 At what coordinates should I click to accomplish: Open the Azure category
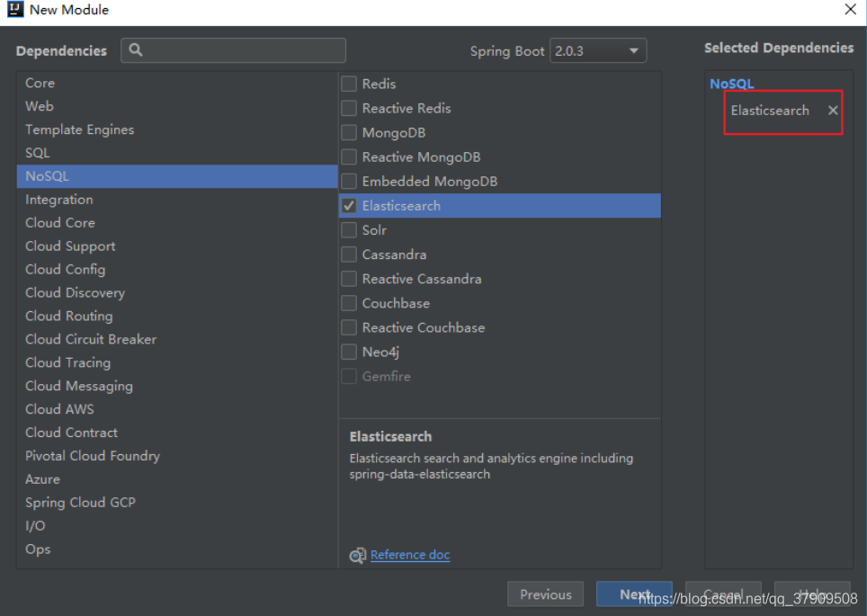[177, 479]
